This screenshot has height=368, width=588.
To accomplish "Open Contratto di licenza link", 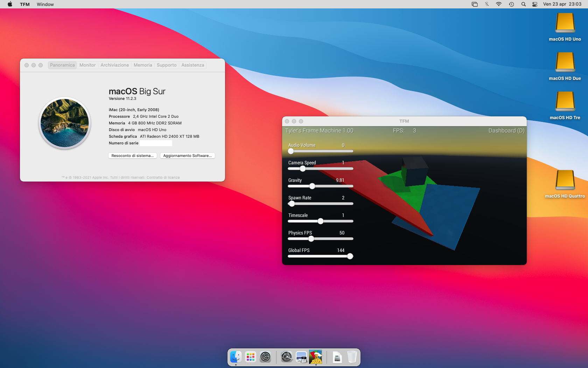I will [163, 177].
